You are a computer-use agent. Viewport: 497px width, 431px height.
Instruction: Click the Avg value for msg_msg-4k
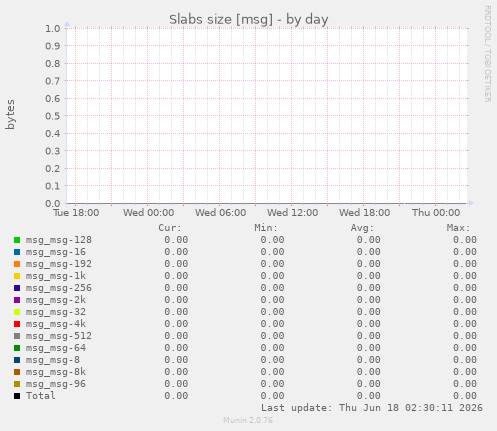369,324
